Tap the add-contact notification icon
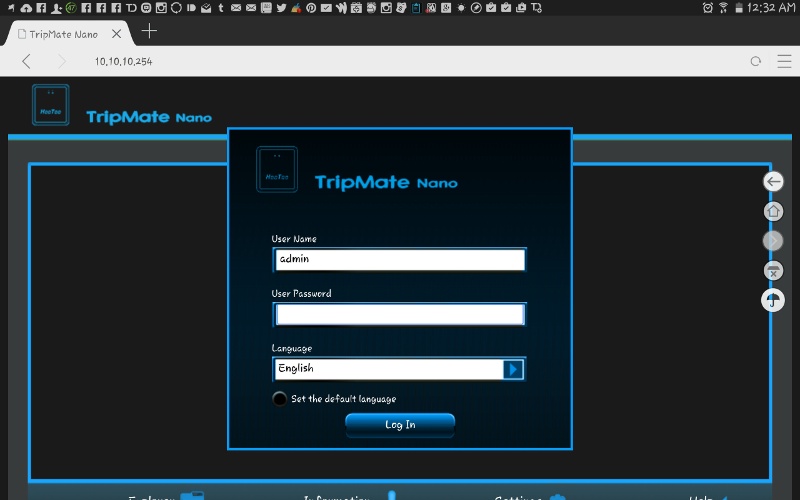800x500 pixels. pyautogui.click(x=56, y=8)
